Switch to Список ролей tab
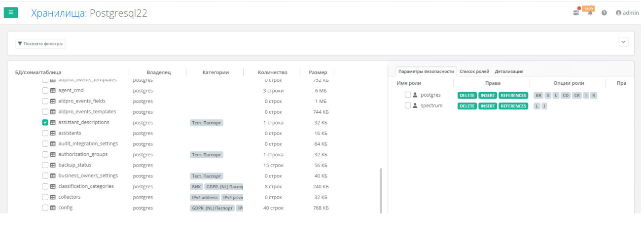644x243 pixels. click(474, 71)
